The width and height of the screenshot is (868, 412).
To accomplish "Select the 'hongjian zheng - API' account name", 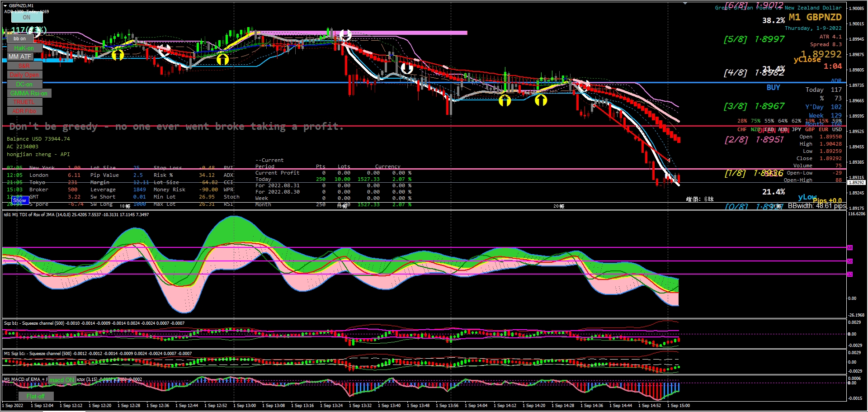I will pyautogui.click(x=38, y=154).
